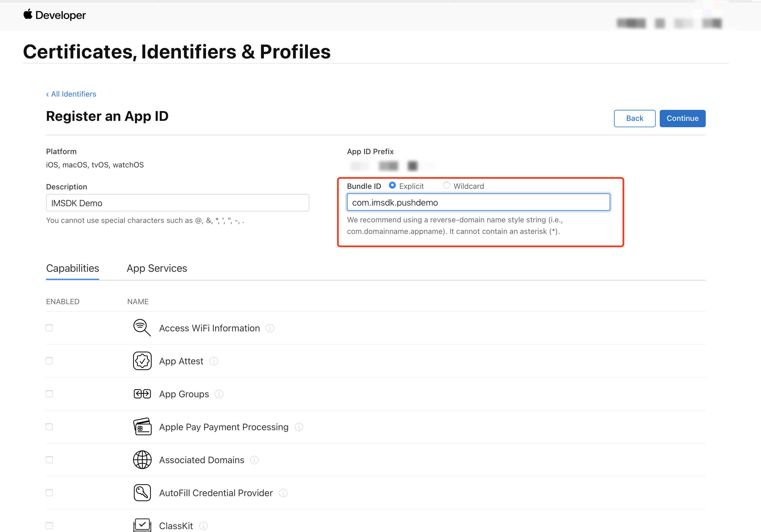The image size is (761, 532).
Task: Focus the Description input field
Action: click(177, 203)
